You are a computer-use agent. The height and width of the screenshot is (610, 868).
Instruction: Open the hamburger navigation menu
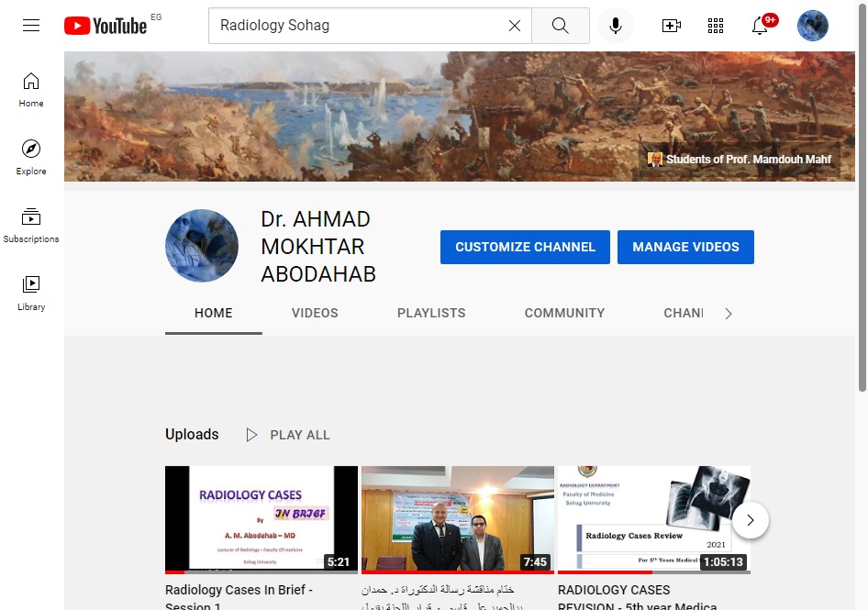pyautogui.click(x=30, y=25)
